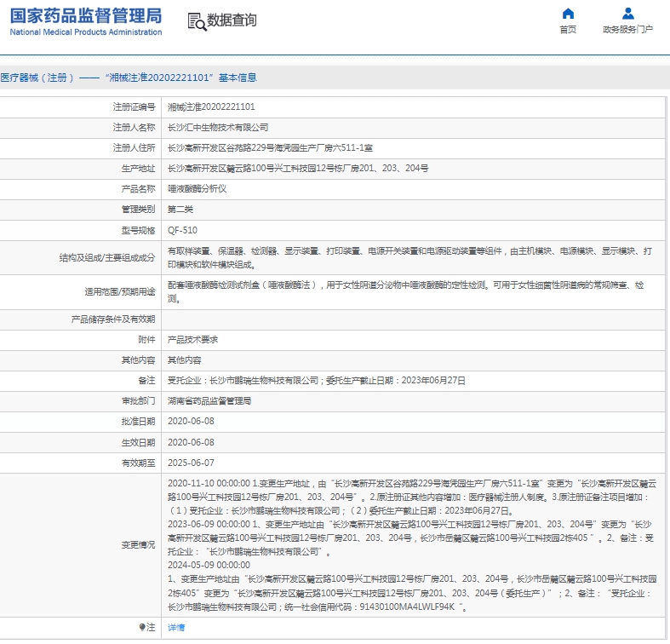The width and height of the screenshot is (670, 644).
Task: Click the 注册证编号 label cell
Action: tap(134, 106)
